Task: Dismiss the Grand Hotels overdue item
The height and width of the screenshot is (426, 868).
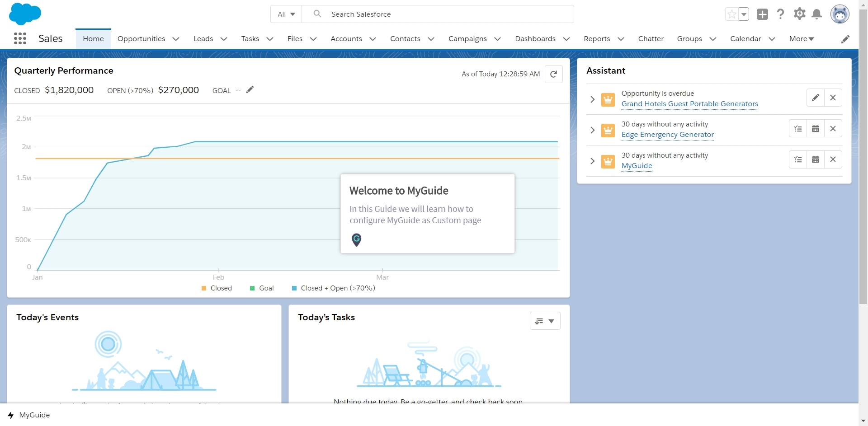Action: [x=833, y=98]
